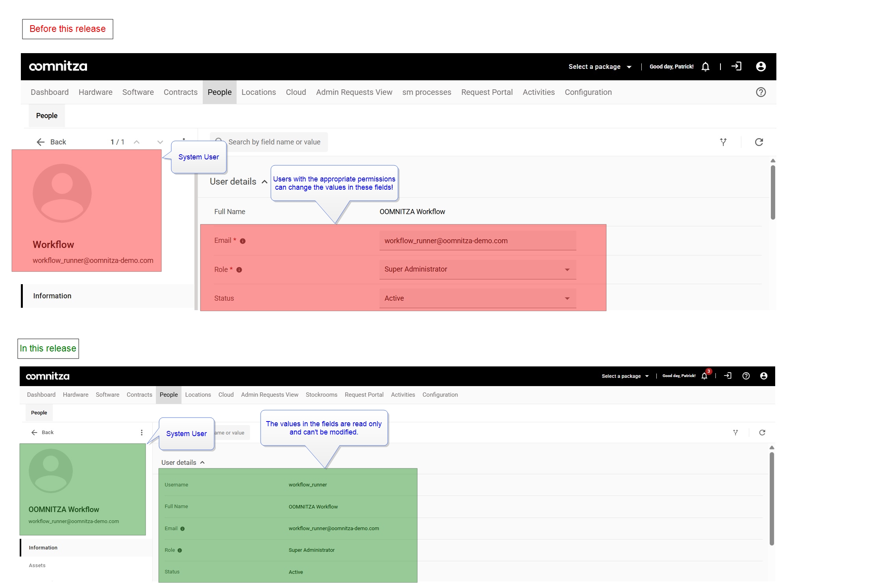Image resolution: width=887 pixels, height=588 pixels.
Task: Open the Software tab in the top navigation
Action: (x=138, y=92)
